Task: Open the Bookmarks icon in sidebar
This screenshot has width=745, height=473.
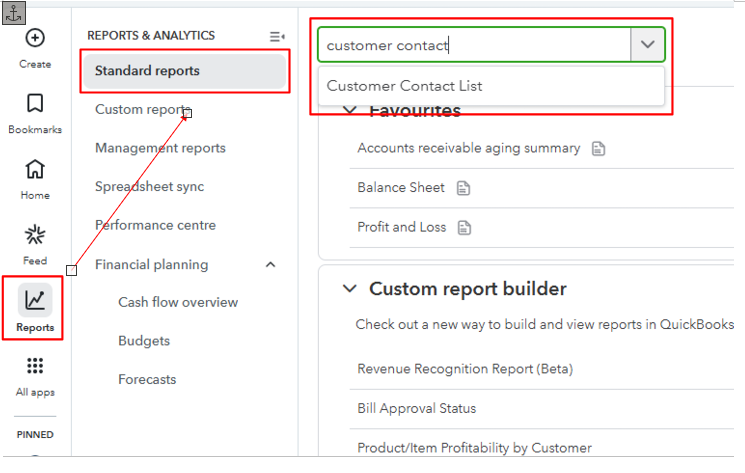Action: point(35,104)
